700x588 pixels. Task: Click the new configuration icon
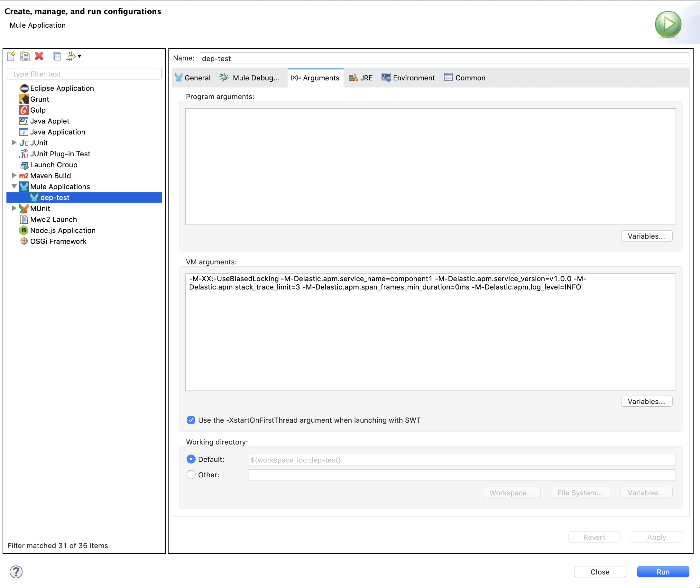point(12,55)
